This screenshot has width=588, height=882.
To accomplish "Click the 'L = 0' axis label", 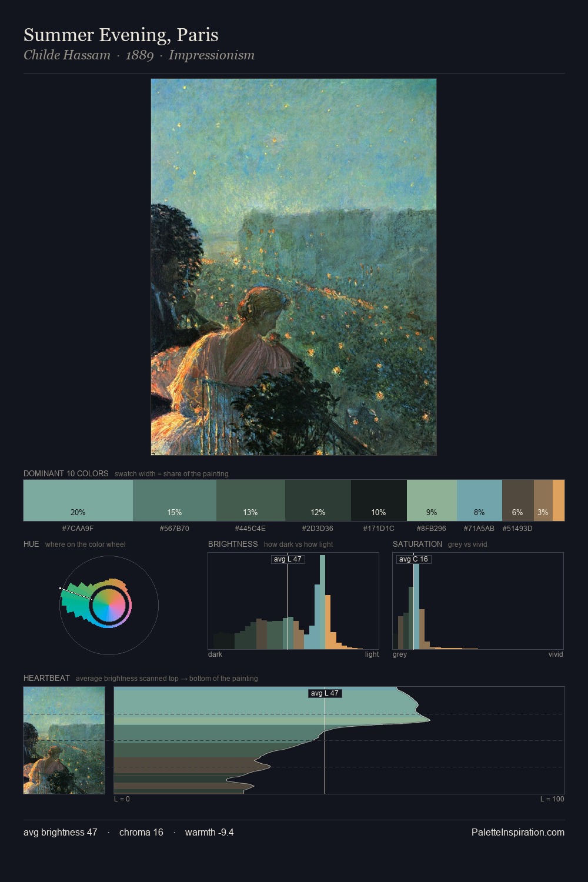I will coord(122,799).
